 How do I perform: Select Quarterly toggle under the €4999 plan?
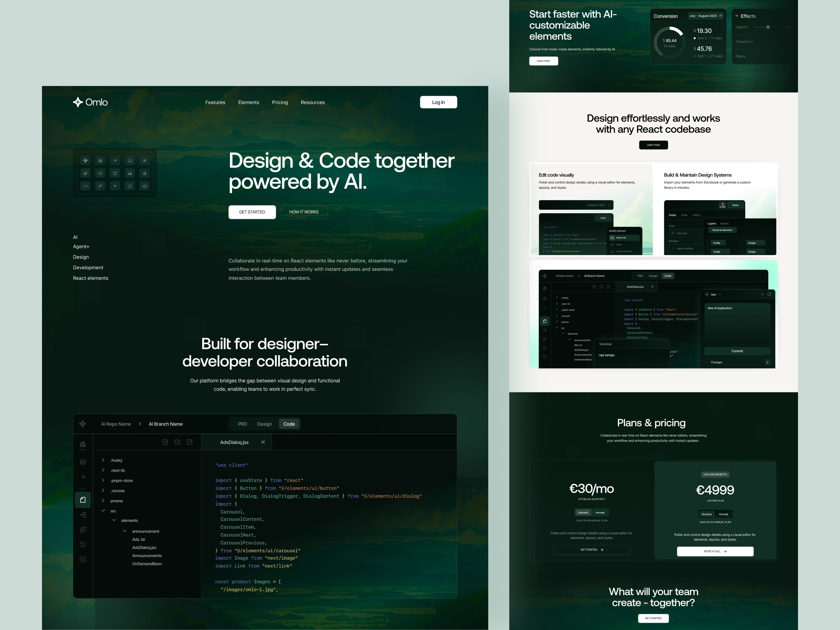pyautogui.click(x=707, y=514)
